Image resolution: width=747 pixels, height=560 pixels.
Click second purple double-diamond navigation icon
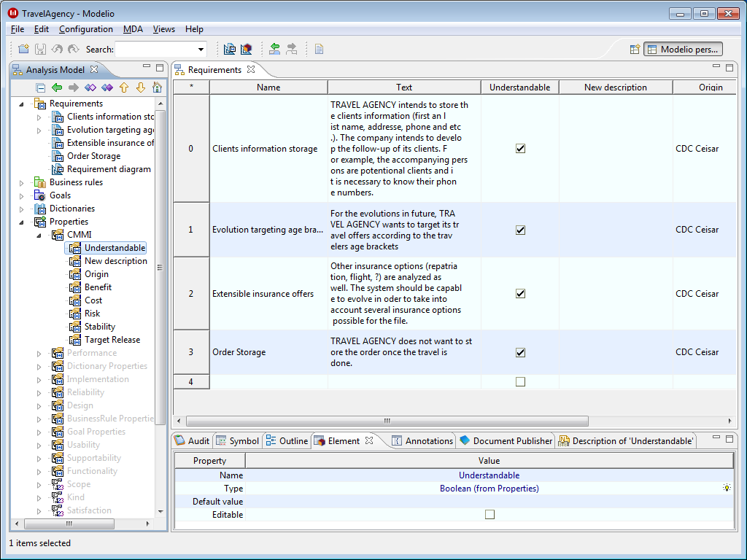tap(107, 87)
